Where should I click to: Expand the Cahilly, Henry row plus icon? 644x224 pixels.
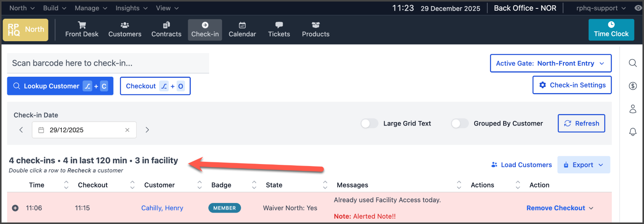pyautogui.click(x=15, y=208)
